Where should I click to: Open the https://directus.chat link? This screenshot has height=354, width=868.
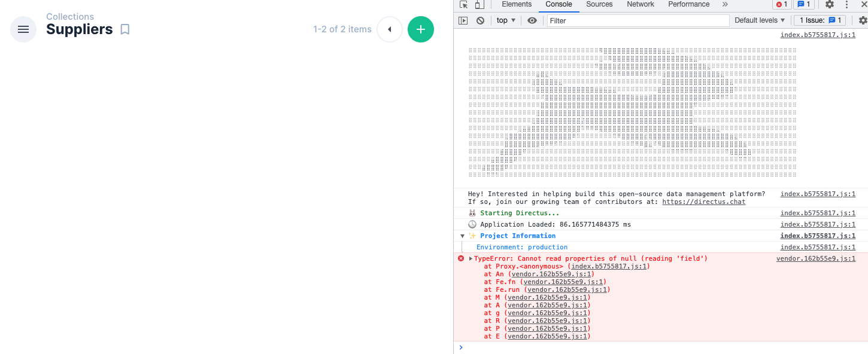pyautogui.click(x=703, y=202)
